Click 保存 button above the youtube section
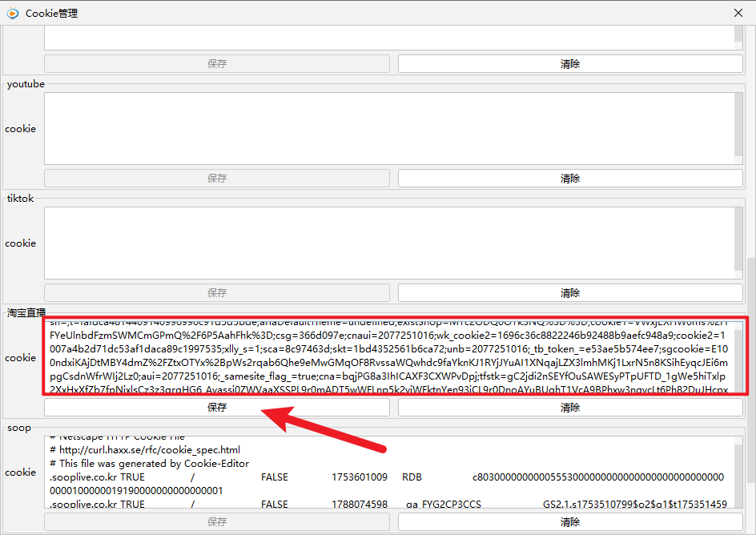Screen dimensions: 756x535 pos(216,63)
